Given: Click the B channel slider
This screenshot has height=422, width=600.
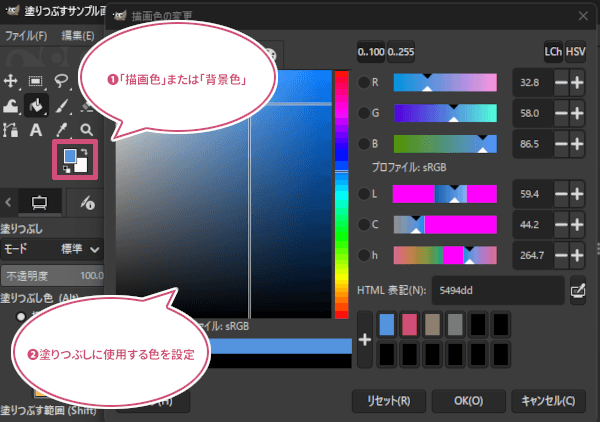Looking at the screenshot, I should pyautogui.click(x=445, y=144).
